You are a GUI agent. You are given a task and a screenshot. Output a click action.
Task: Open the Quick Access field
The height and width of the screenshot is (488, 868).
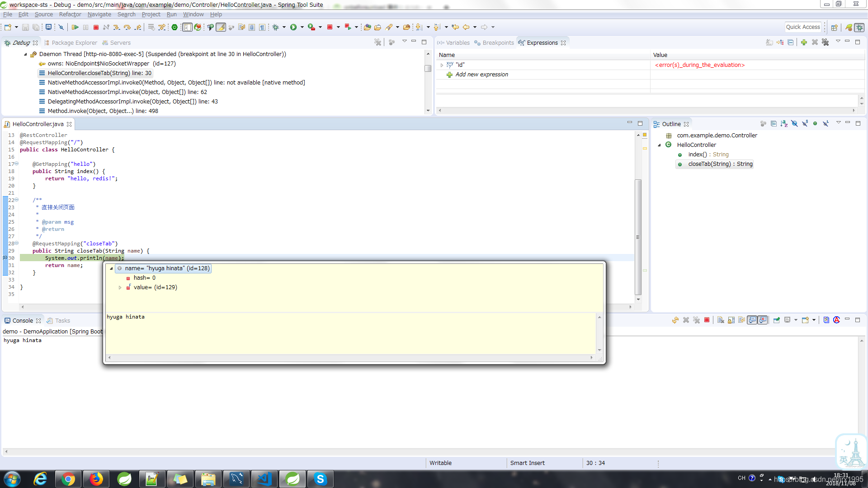point(802,27)
